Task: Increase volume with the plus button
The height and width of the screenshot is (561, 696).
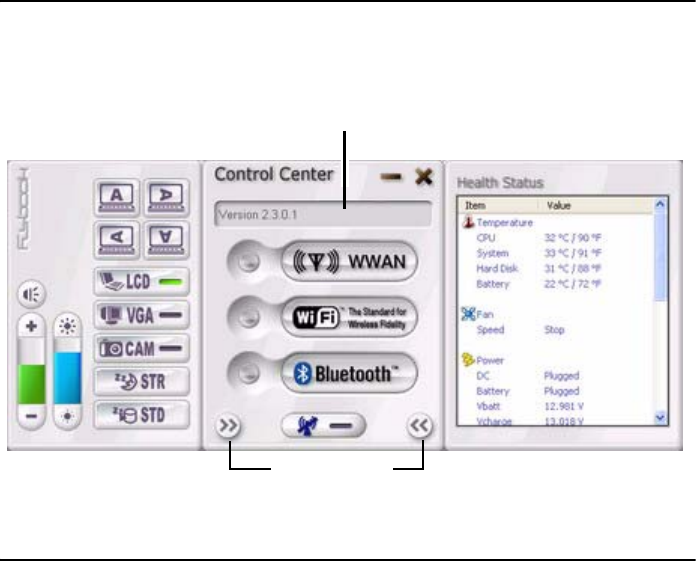Action: click(x=31, y=327)
